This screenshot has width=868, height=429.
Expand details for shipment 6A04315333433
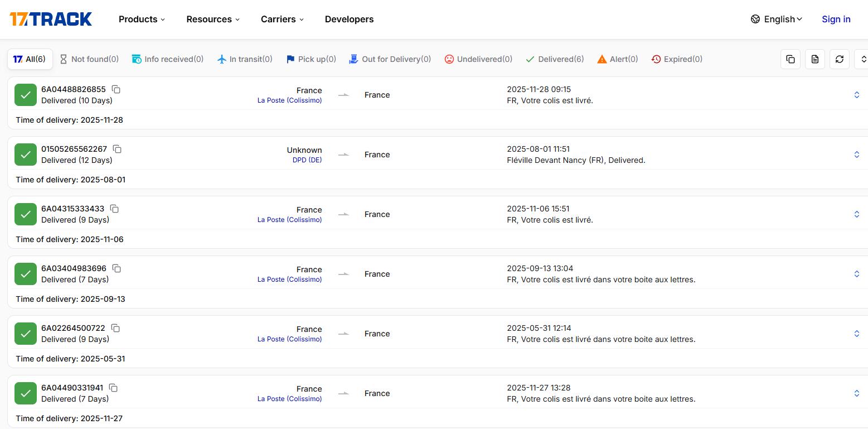pyautogui.click(x=857, y=214)
